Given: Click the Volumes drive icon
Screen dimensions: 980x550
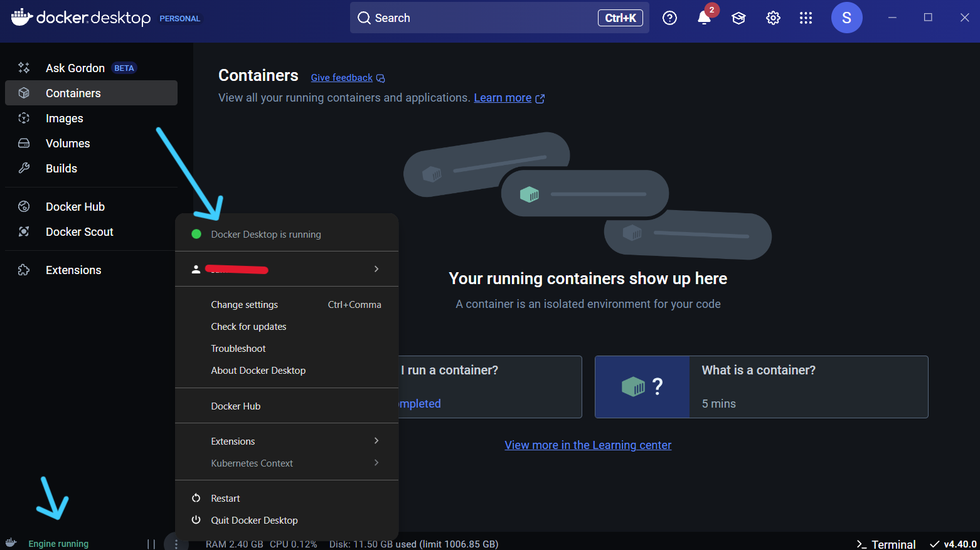Looking at the screenshot, I should click(x=24, y=143).
